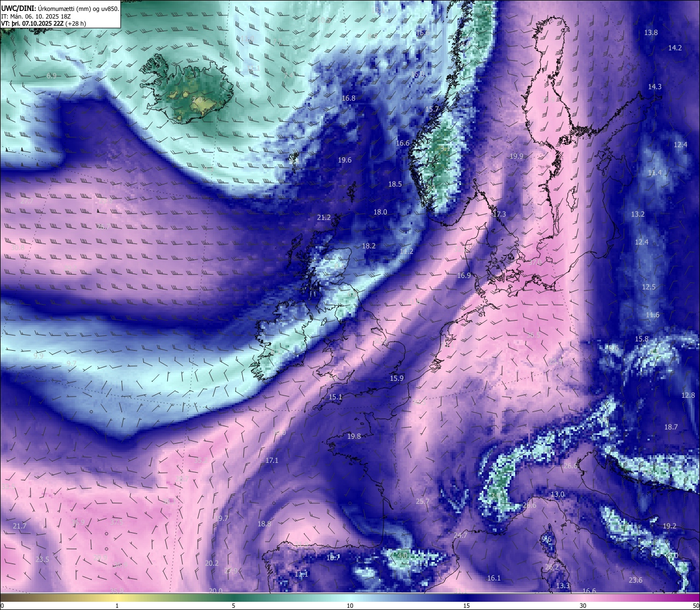Click the 15.1 value label
Image resolution: width=700 pixels, height=610 pixels.
click(335, 397)
